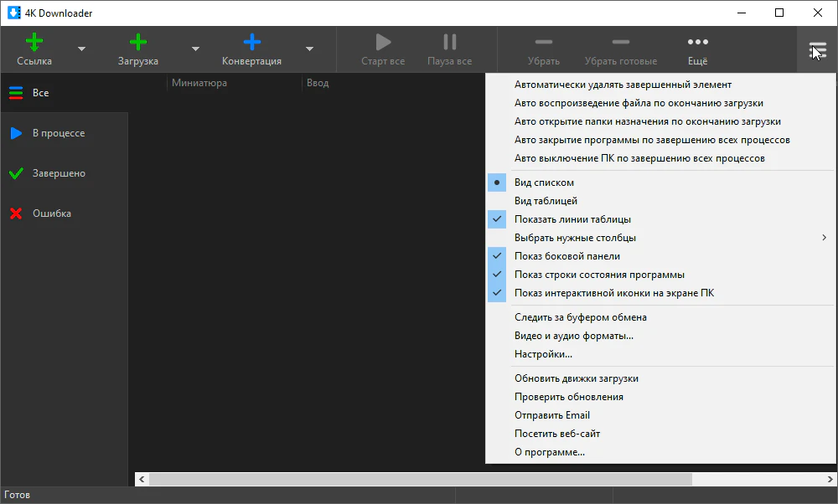
Task: Choose Проверить обновления menu entry
Action: click(568, 397)
